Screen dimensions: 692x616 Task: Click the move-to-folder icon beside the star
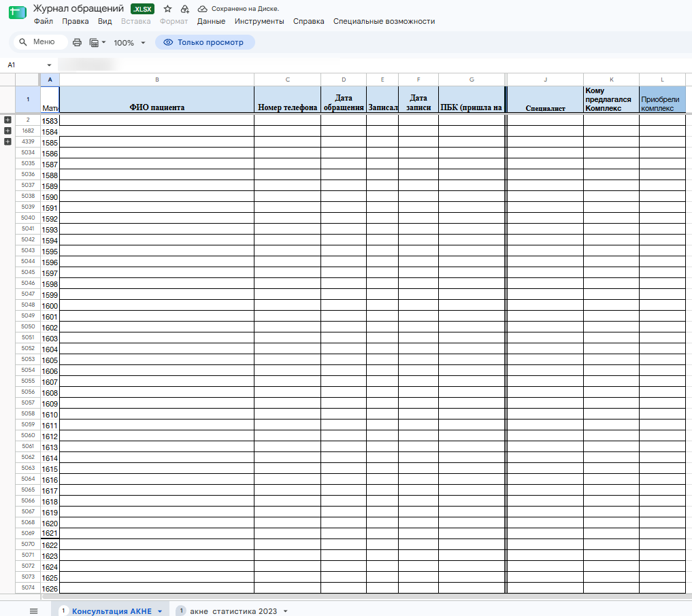coord(185,9)
